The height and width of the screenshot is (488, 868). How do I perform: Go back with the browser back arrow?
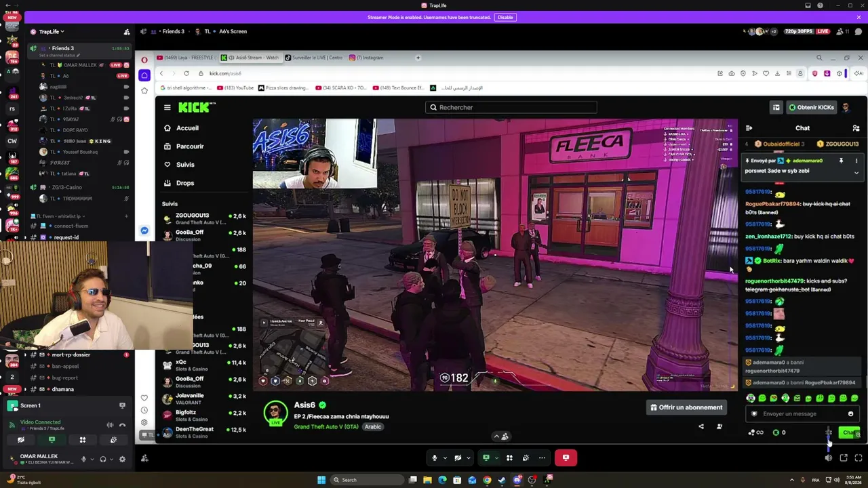161,73
